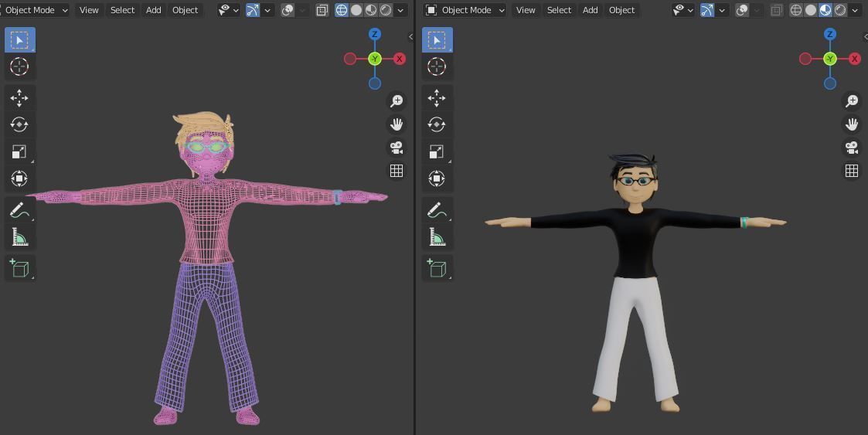This screenshot has width=868, height=435.
Task: Select the Measure tool in left viewport
Action: (20, 237)
